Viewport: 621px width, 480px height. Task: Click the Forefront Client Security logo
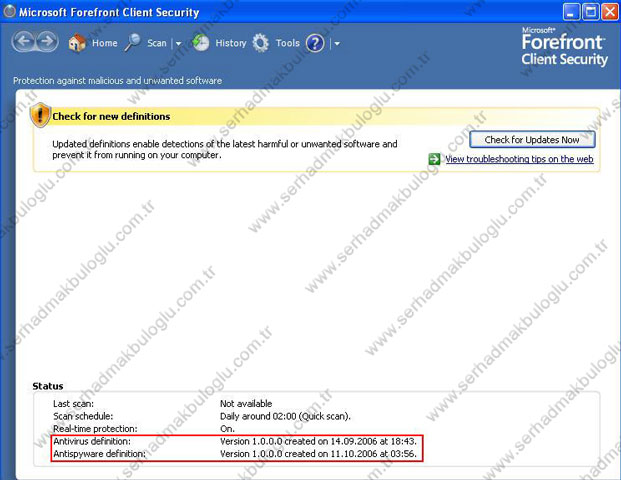[x=564, y=47]
